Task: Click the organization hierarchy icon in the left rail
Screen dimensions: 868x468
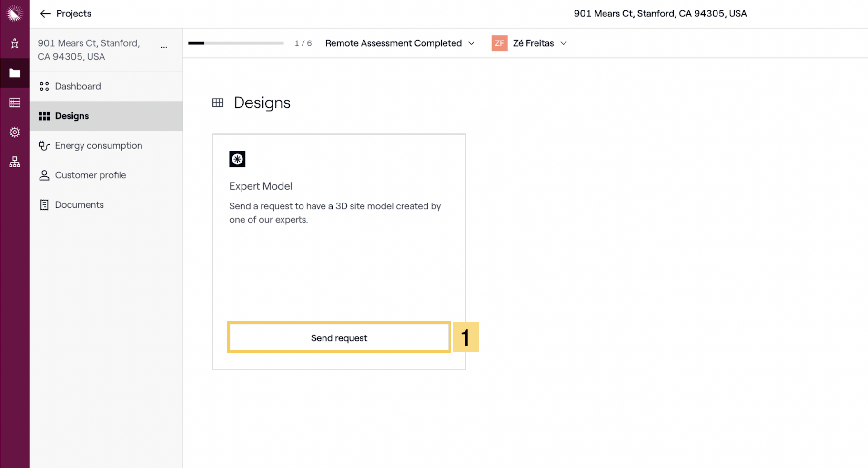Action: (x=15, y=162)
